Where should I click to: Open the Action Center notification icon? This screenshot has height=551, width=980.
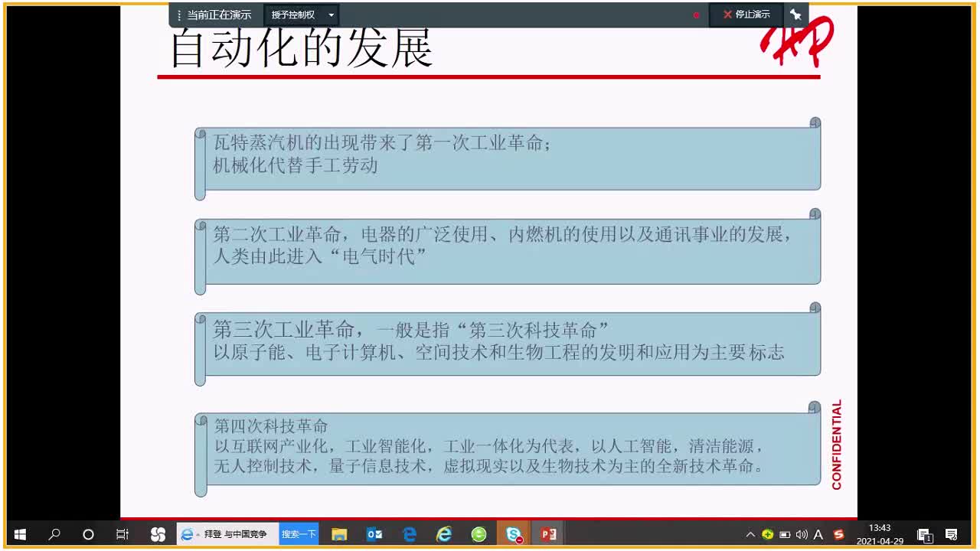(950, 534)
